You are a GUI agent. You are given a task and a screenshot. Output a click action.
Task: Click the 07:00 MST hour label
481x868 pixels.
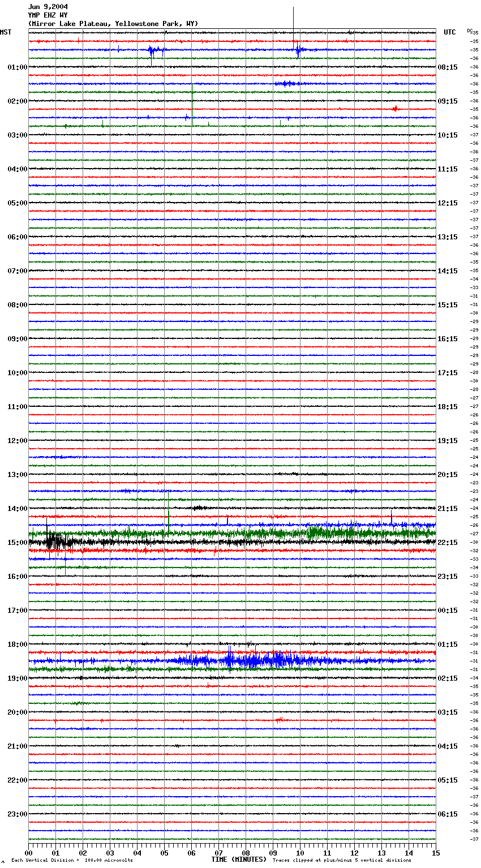(18, 271)
